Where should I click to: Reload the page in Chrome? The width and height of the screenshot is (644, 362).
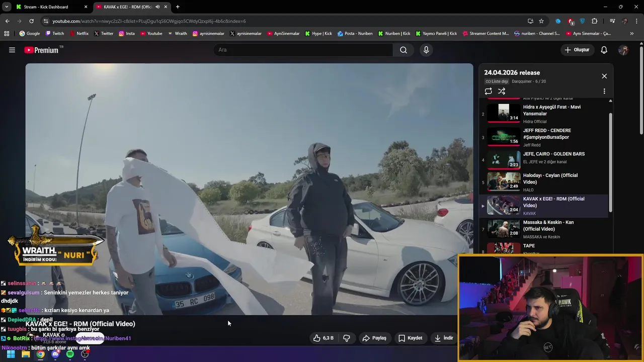[31, 21]
